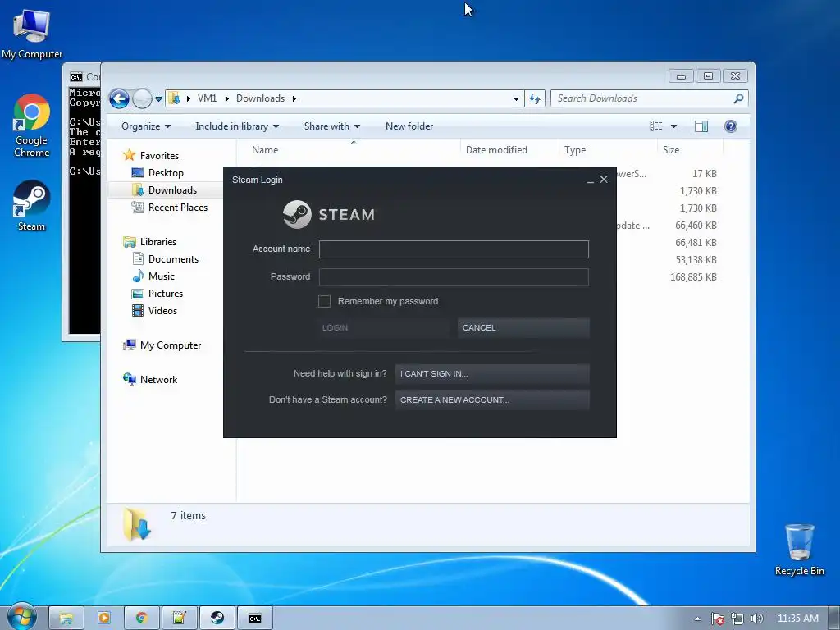
Task: Open the notepad taskbar icon
Action: (179, 619)
